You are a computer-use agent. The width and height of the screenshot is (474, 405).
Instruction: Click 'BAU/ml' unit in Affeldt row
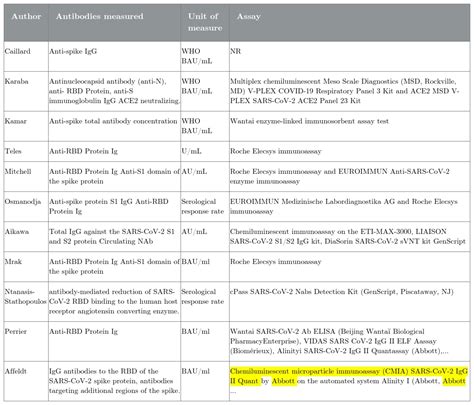(205, 381)
